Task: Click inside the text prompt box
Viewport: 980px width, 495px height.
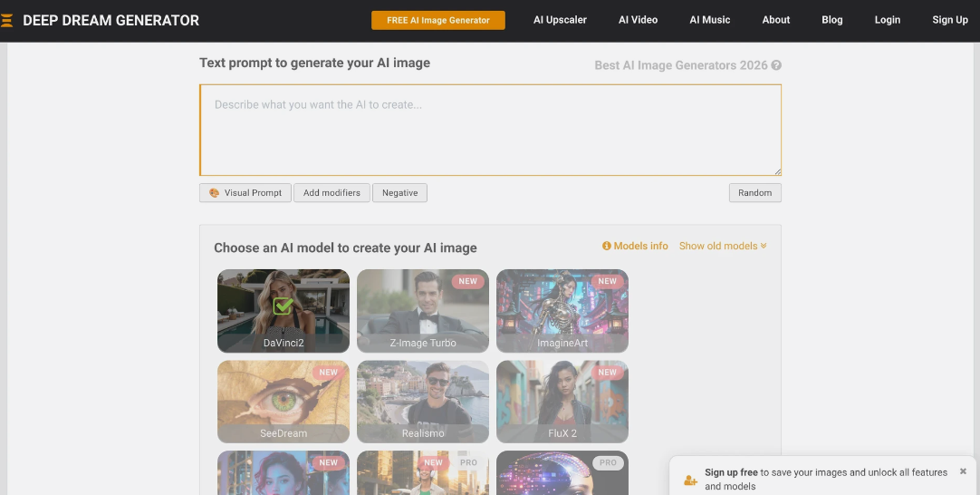Action: (490, 130)
